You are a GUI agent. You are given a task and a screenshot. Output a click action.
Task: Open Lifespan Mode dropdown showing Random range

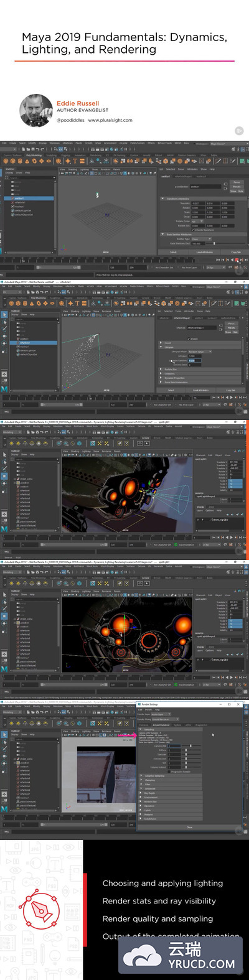pyautogui.click(x=200, y=352)
